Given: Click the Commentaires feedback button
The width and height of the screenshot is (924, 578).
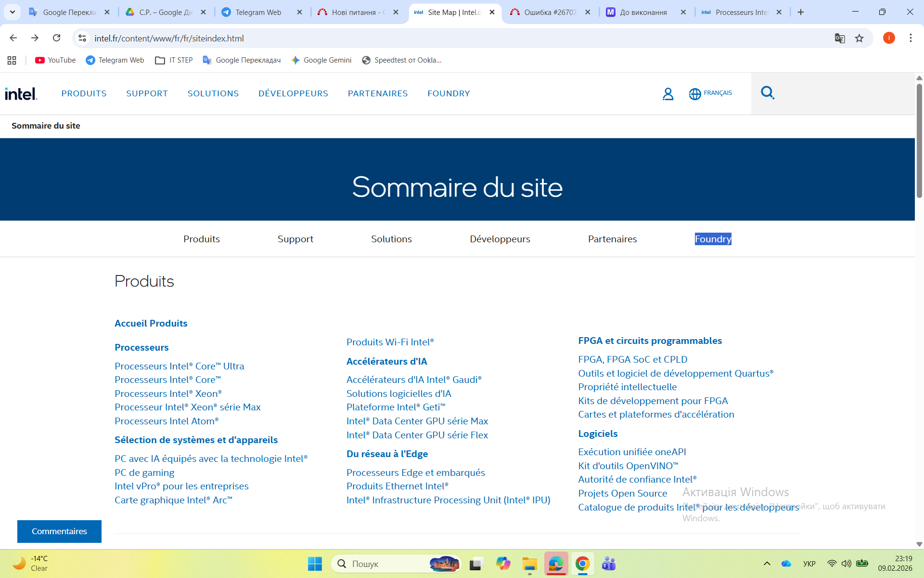Looking at the screenshot, I should (59, 531).
